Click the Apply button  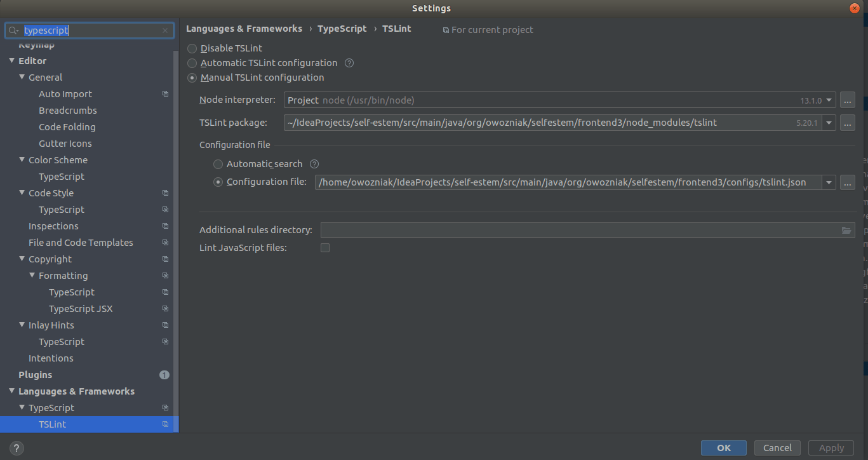pyautogui.click(x=832, y=448)
